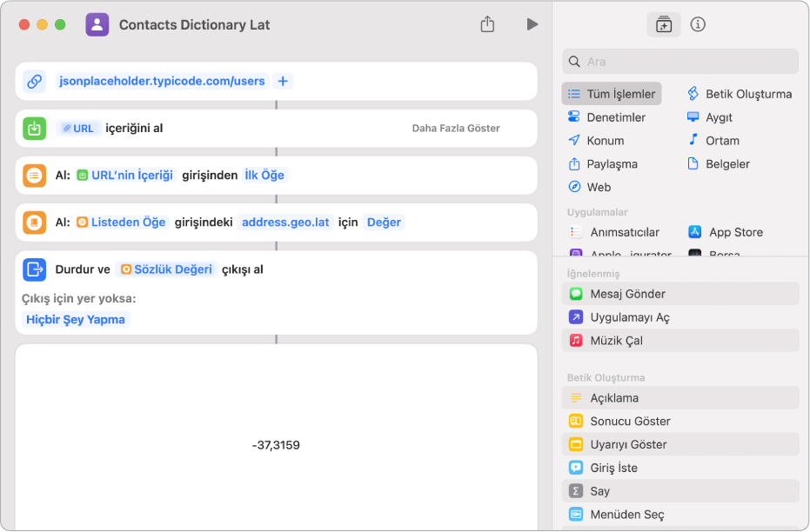Viewport: 810px width, 532px height.
Task: Add the Menüden Seç action
Action: tap(680, 515)
